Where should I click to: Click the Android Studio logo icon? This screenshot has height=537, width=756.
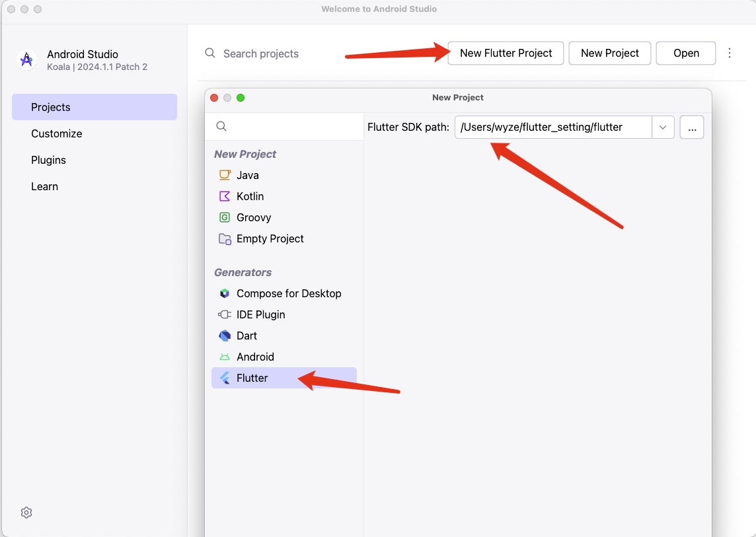tap(26, 60)
